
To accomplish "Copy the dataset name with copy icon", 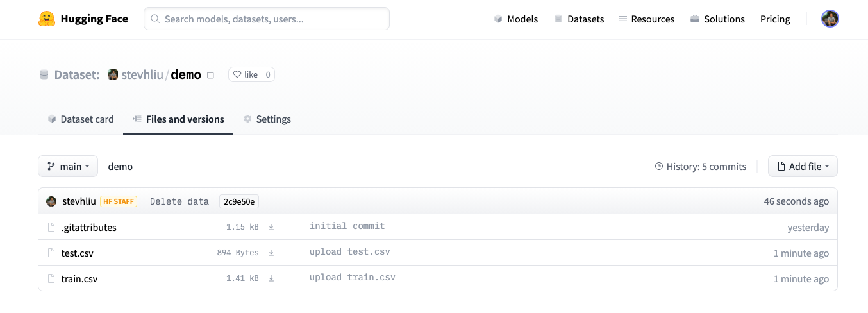I will click(x=210, y=75).
